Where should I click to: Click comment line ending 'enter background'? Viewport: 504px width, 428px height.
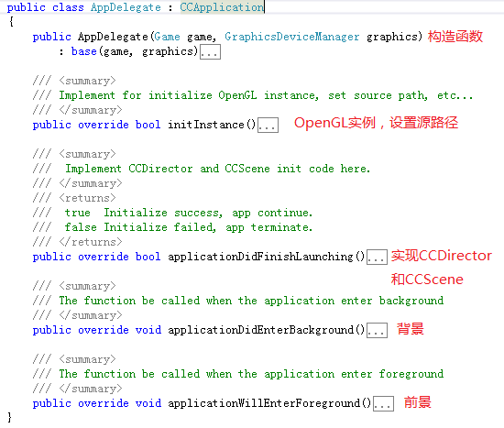[x=251, y=301]
